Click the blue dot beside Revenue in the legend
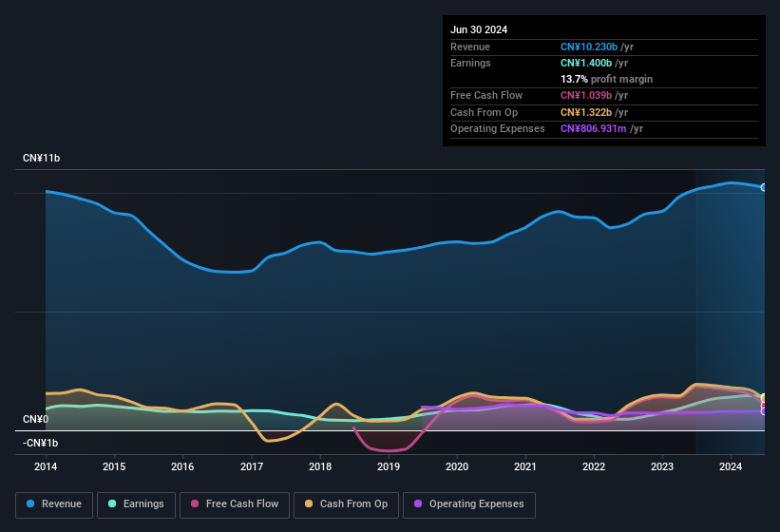The height and width of the screenshot is (532, 780). (31, 504)
